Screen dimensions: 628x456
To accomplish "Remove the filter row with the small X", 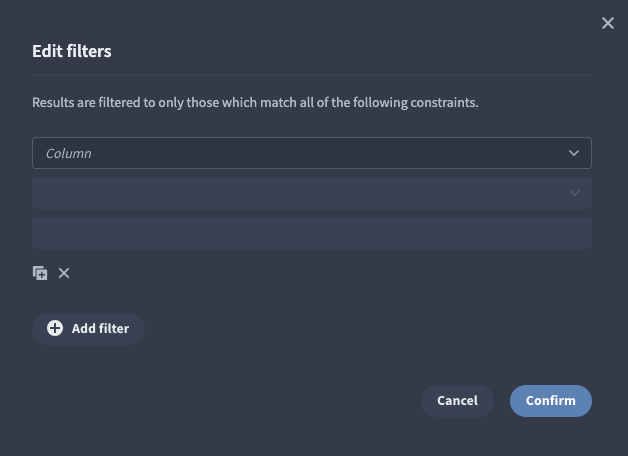I will click(x=64, y=273).
